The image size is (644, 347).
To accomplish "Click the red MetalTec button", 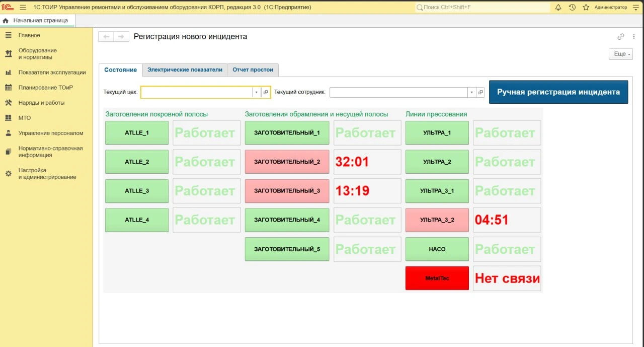I will [437, 278].
